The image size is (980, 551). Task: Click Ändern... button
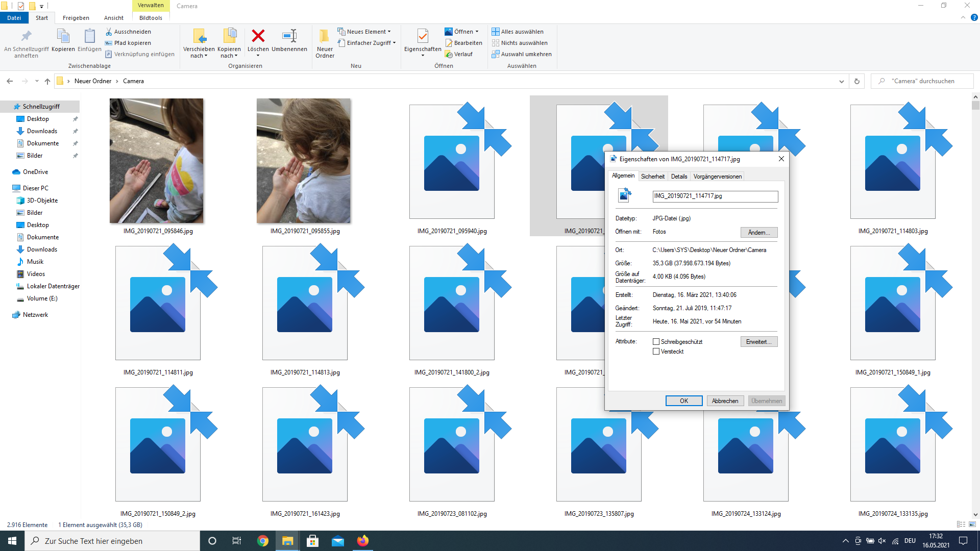tap(759, 233)
